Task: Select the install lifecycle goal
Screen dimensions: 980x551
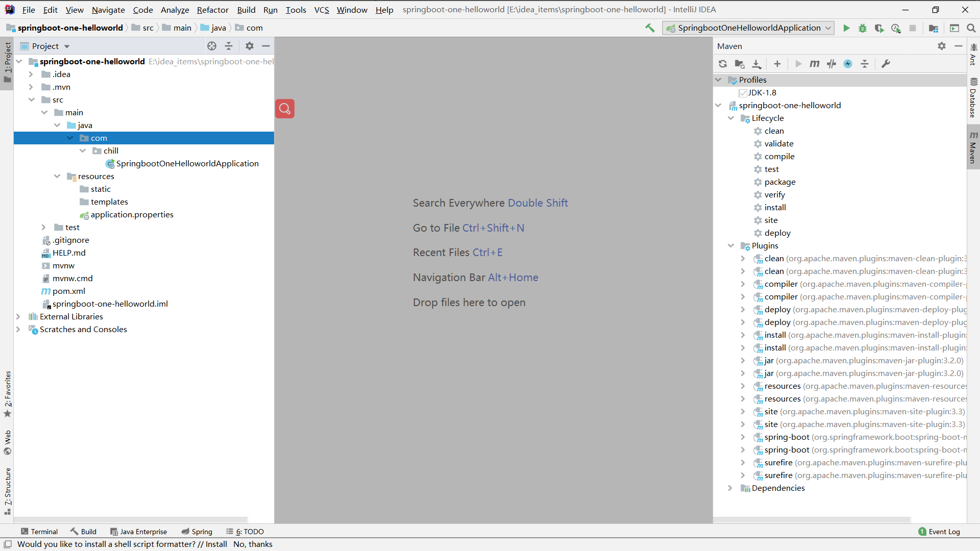Action: 775,207
